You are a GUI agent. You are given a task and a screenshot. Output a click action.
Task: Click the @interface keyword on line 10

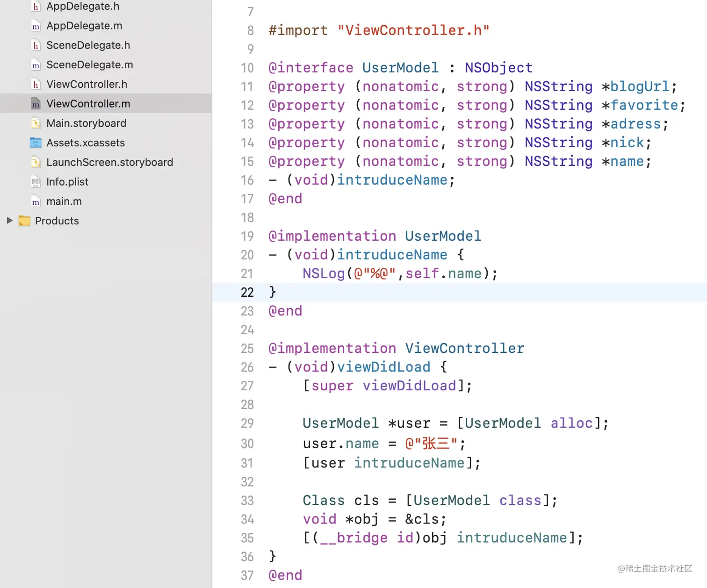(x=311, y=68)
